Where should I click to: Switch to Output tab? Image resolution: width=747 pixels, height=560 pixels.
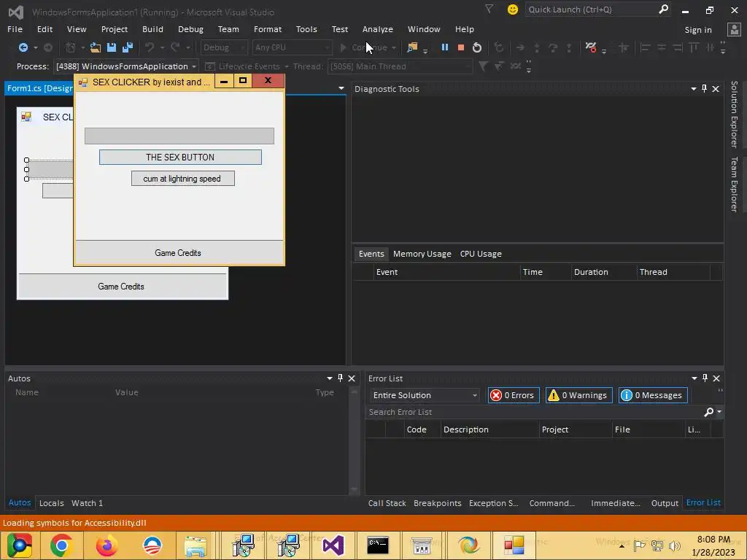pos(665,503)
